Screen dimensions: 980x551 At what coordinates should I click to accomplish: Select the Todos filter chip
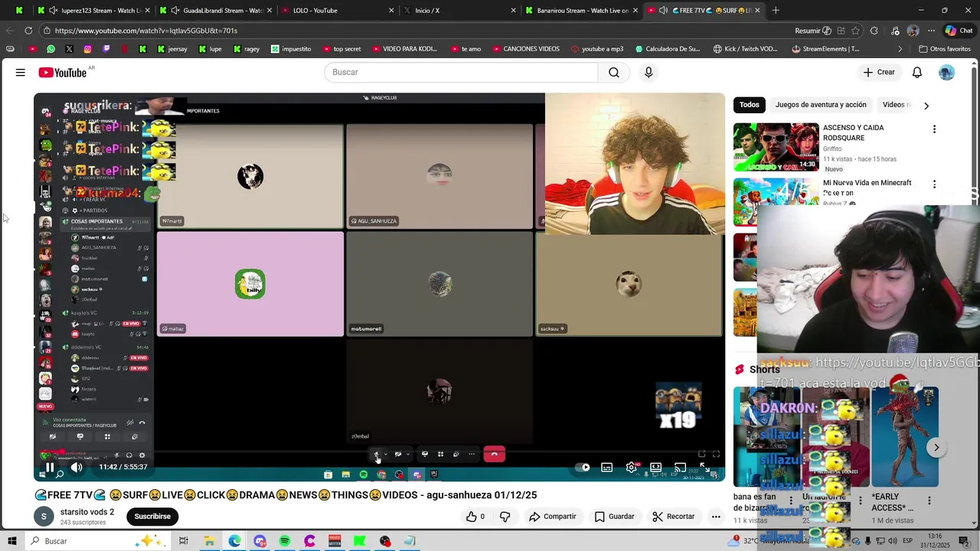click(750, 105)
